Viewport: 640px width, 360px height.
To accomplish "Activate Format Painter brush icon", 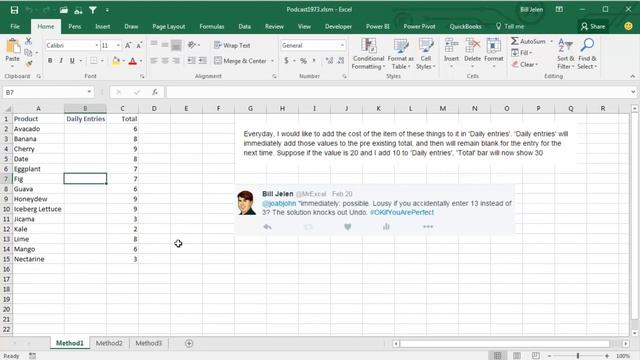I will click(29, 64).
